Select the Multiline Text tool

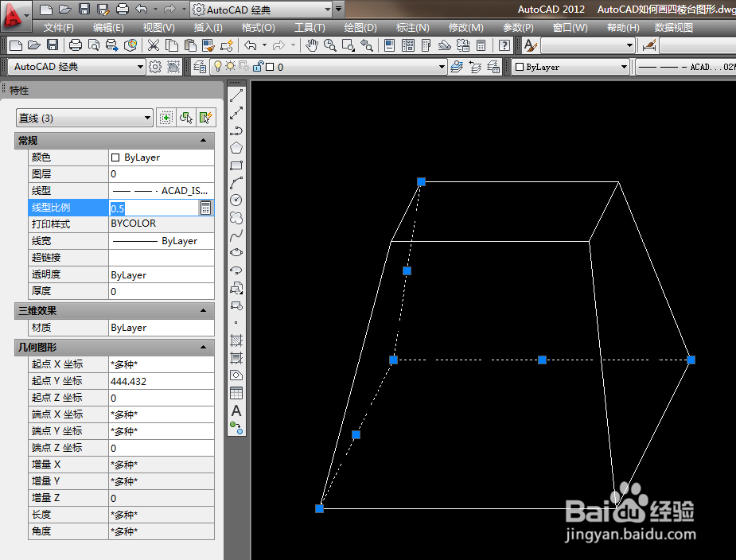236,410
